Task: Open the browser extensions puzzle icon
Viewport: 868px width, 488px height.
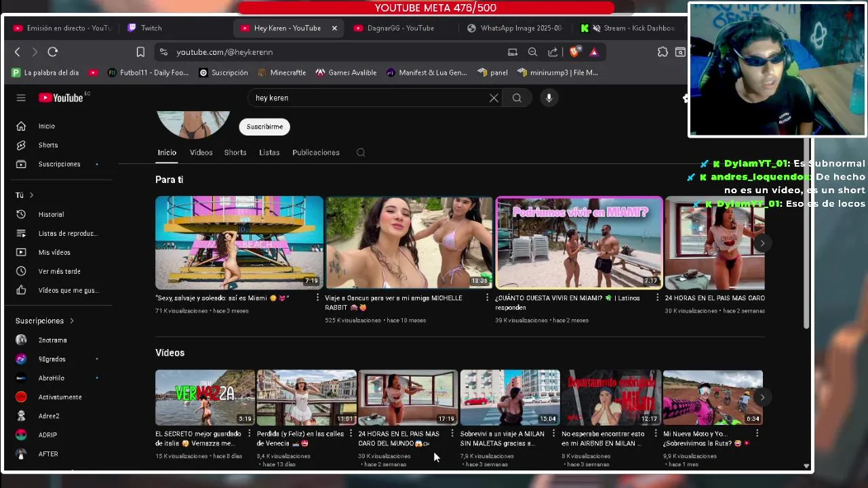Action: click(x=663, y=52)
